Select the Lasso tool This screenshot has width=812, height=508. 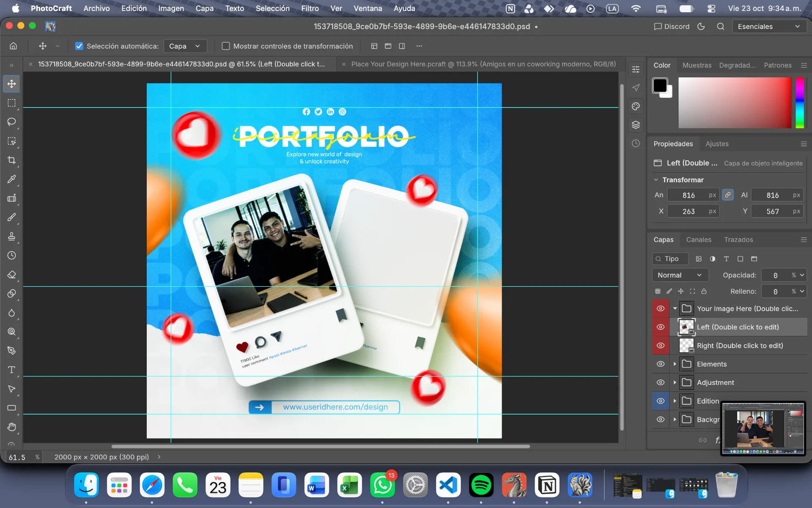pyautogui.click(x=12, y=122)
